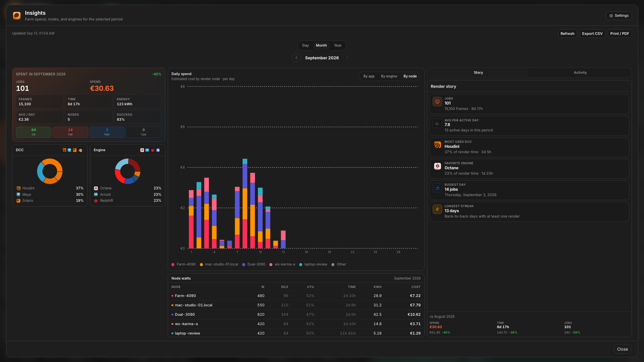644x362 pixels.
Task: Open the Activity tab
Action: [x=580, y=73]
